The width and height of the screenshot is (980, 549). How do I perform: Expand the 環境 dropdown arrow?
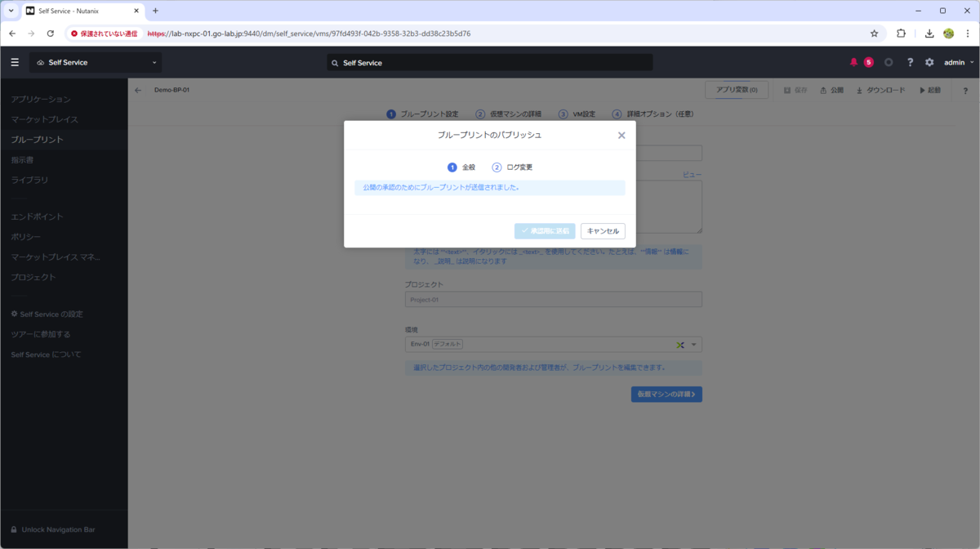[x=694, y=345]
